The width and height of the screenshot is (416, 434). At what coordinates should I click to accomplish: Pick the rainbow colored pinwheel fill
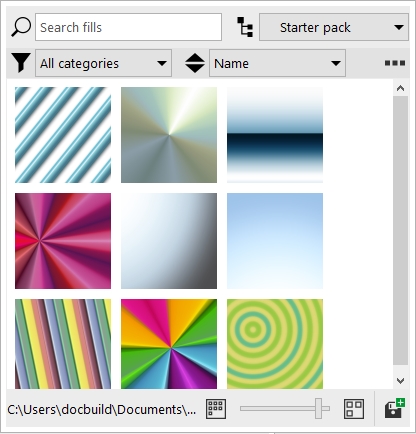169,344
